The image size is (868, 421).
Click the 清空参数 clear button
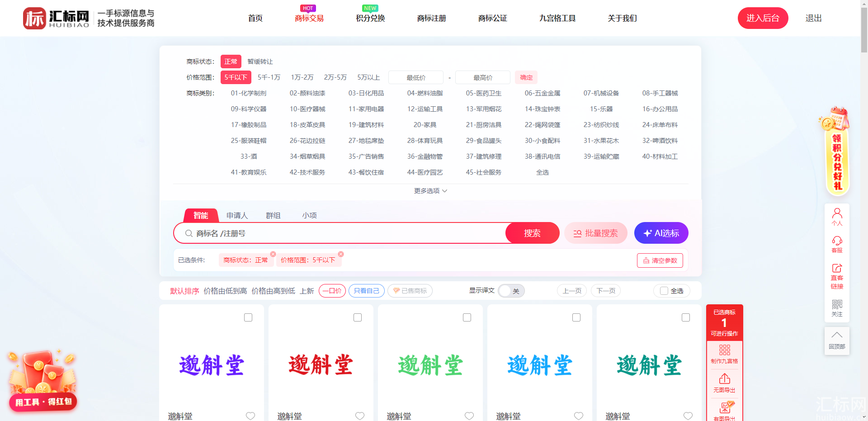(660, 260)
